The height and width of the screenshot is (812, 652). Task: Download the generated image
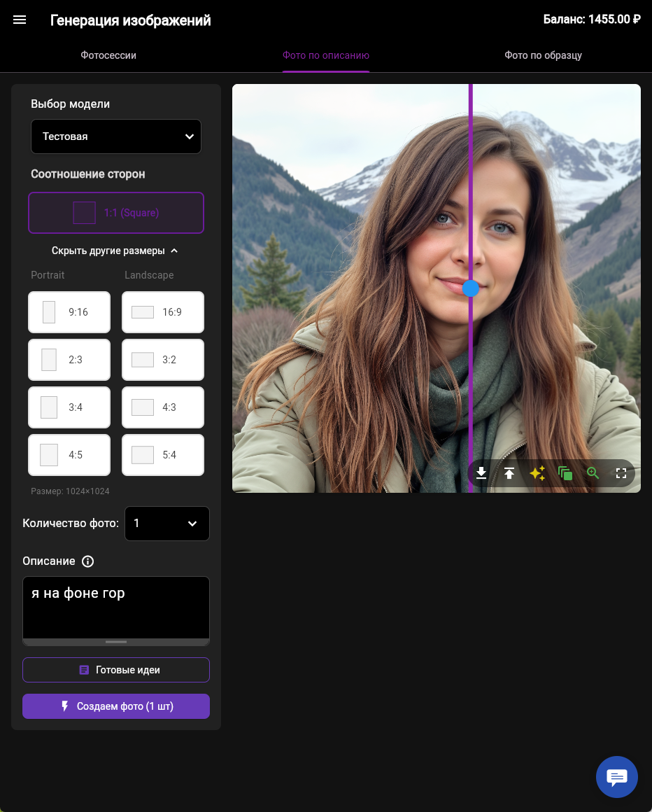481,473
